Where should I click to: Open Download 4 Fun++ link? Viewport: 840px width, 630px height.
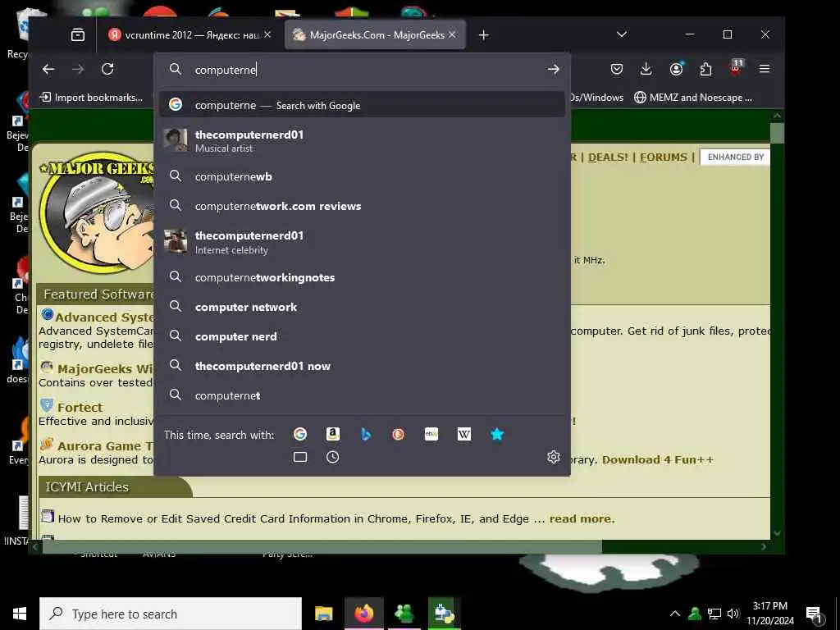[x=657, y=459]
